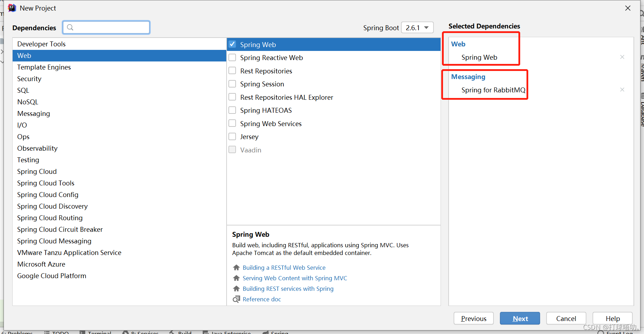Check the Jersey checkbox
644x334 pixels.
232,136
